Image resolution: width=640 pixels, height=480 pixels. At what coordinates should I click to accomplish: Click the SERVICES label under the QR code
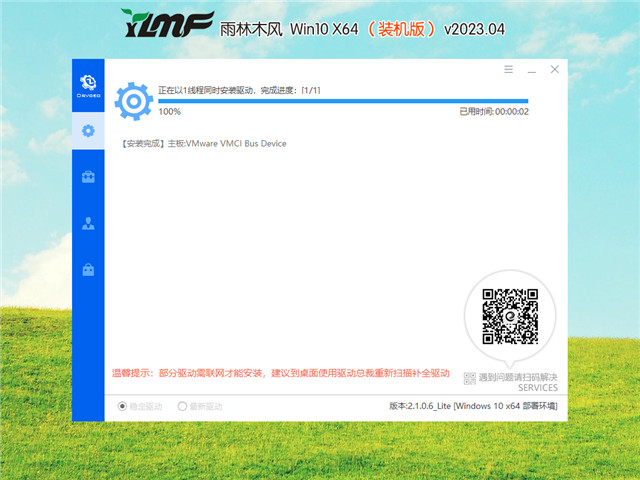pyautogui.click(x=538, y=388)
